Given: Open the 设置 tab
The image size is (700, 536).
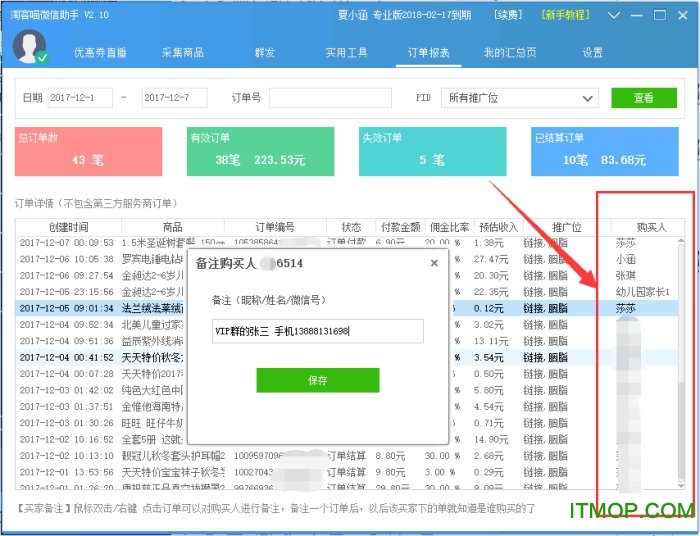Looking at the screenshot, I should coord(592,53).
